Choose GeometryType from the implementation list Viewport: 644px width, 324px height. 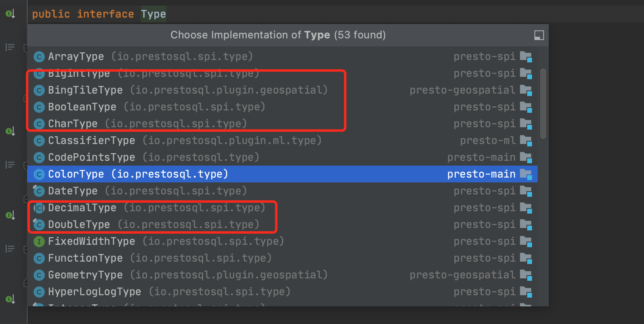282,275
